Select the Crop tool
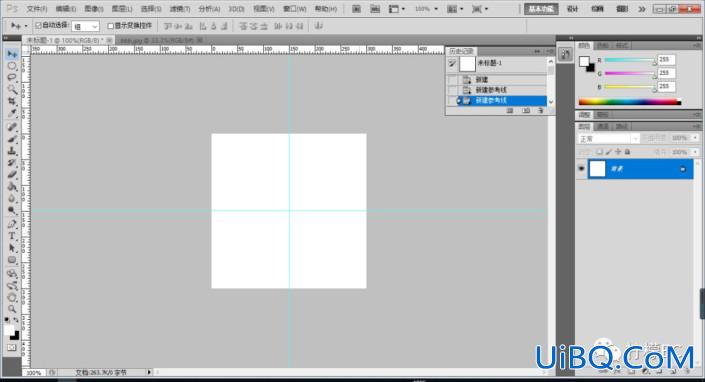Viewport: 705px width, 382px height. (x=12, y=101)
